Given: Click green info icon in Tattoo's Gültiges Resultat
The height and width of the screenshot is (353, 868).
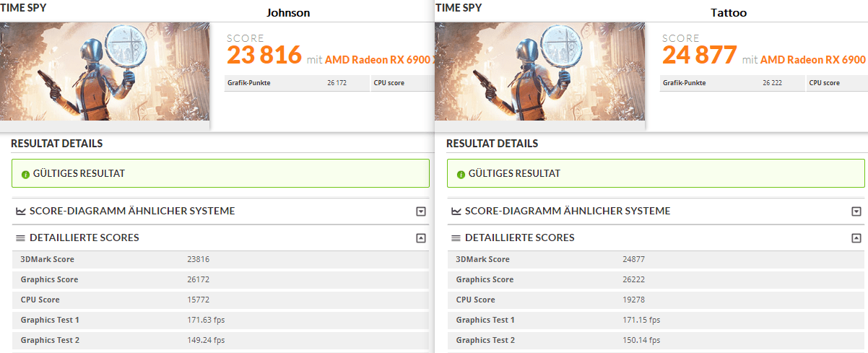Looking at the screenshot, I should pyautogui.click(x=461, y=174).
